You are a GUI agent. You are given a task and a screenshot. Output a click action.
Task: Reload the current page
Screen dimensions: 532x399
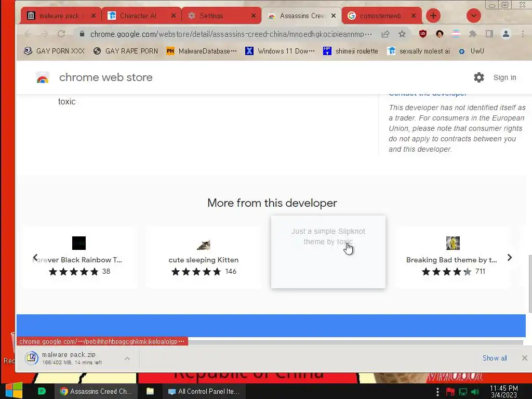(x=61, y=34)
